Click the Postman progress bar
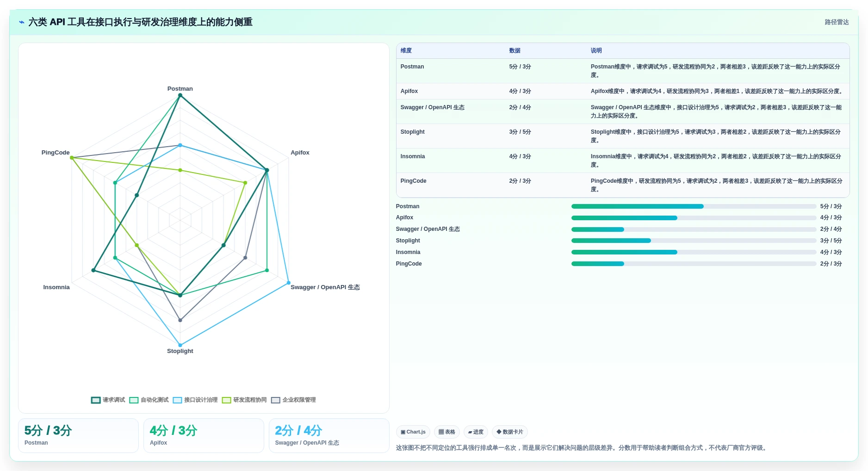Image resolution: width=868 pixels, height=471 pixels. click(x=694, y=206)
